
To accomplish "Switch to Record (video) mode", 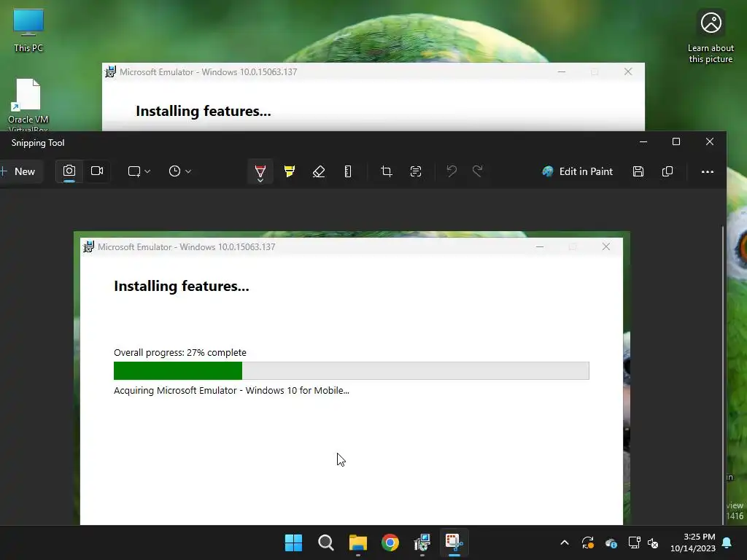I will coord(97,171).
